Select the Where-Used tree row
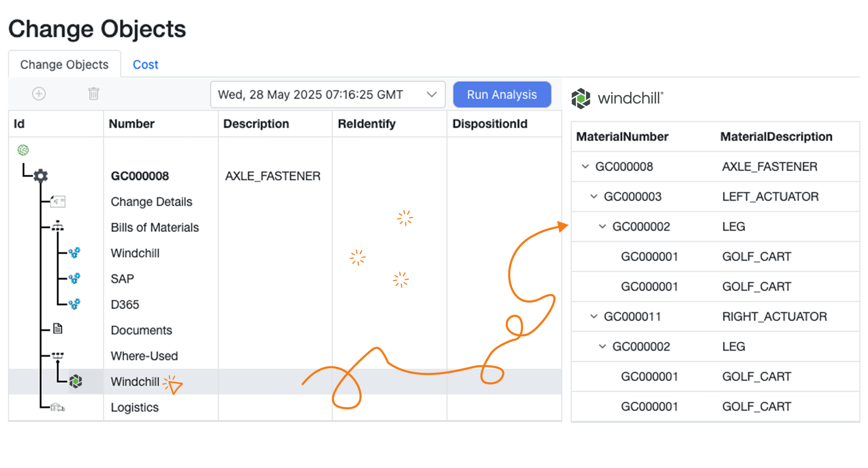 [x=285, y=356]
